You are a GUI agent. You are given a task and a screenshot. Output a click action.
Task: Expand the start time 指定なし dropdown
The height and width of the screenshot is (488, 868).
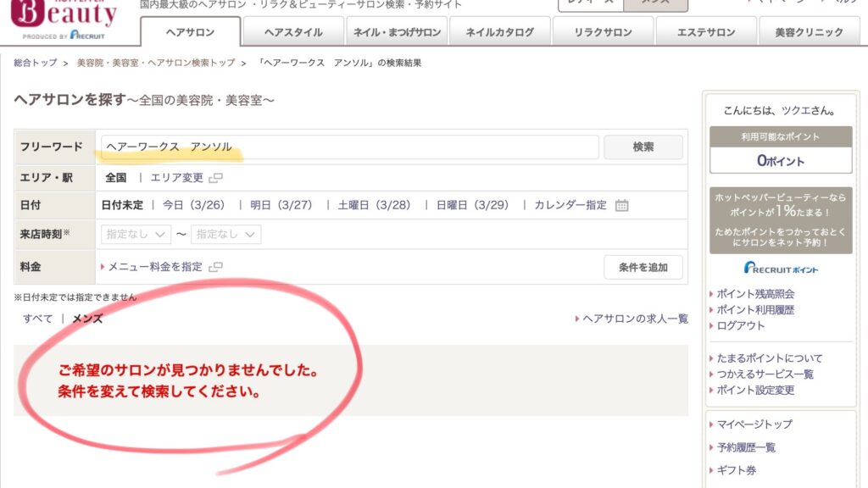click(x=136, y=235)
